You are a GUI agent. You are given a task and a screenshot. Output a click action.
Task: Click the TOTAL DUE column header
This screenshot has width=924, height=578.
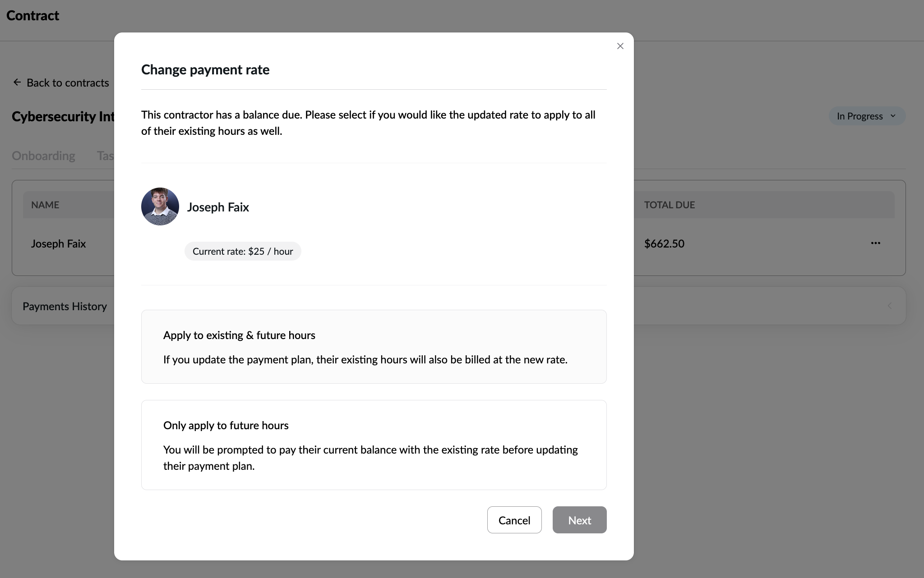[x=669, y=205]
